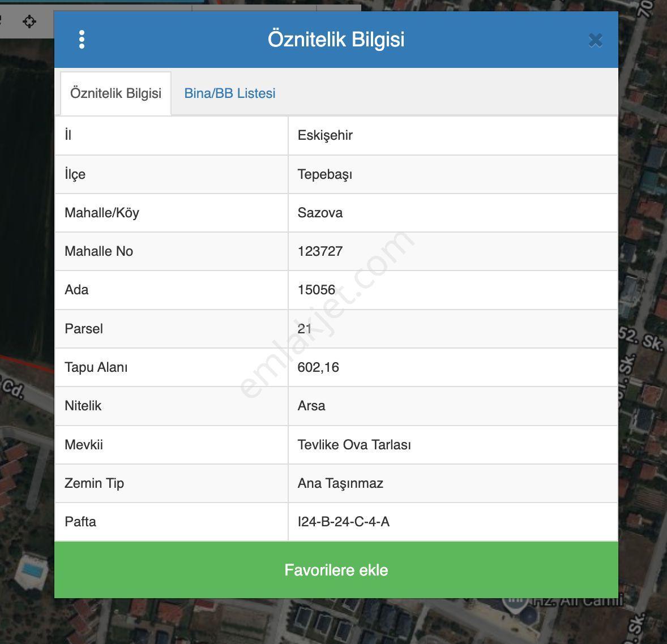Select the Öznitelik Bilgisi tab
The height and width of the screenshot is (644, 667).
click(x=116, y=93)
